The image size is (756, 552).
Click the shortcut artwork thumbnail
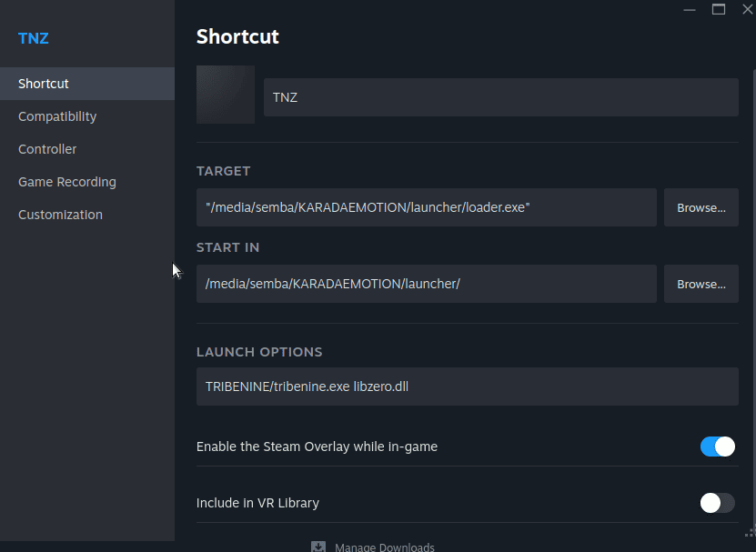(225, 95)
